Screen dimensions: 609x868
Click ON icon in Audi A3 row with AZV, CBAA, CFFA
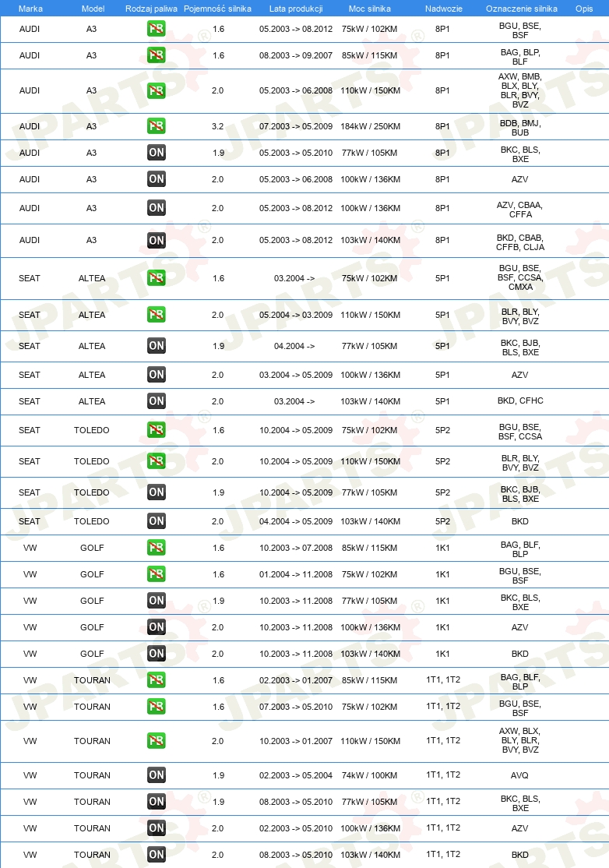[157, 208]
